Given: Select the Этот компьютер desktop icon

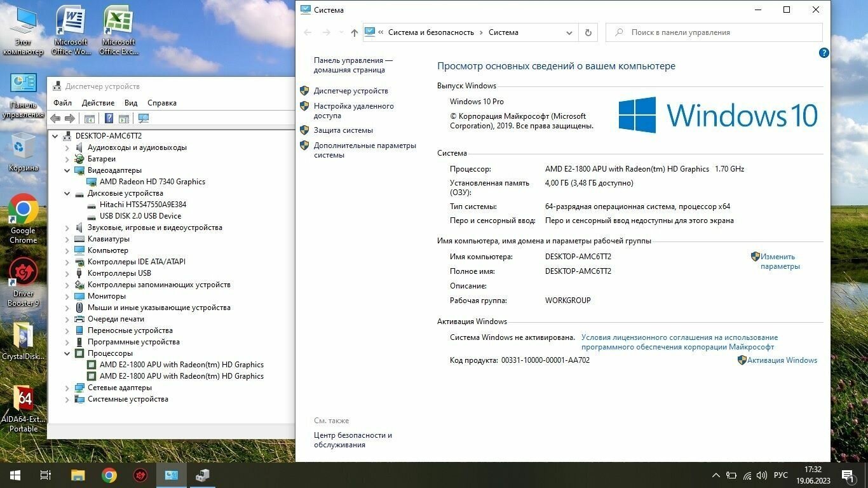Looking at the screenshot, I should point(23,30).
